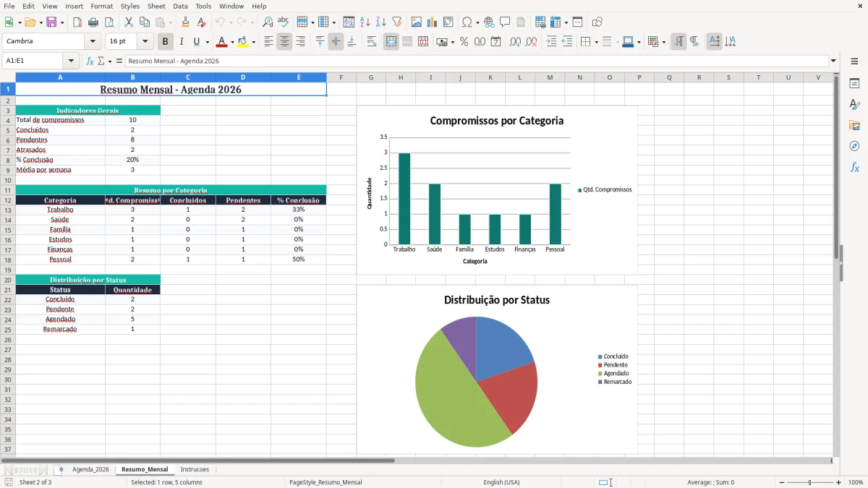Open Find and Replace icon
The image size is (868, 488).
[268, 22]
